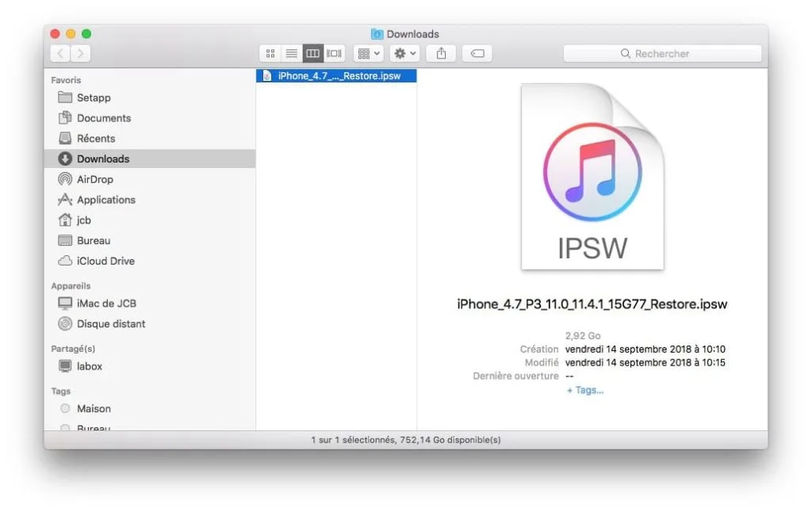Go forward with the right arrow button
The image size is (812, 512).
(x=80, y=53)
